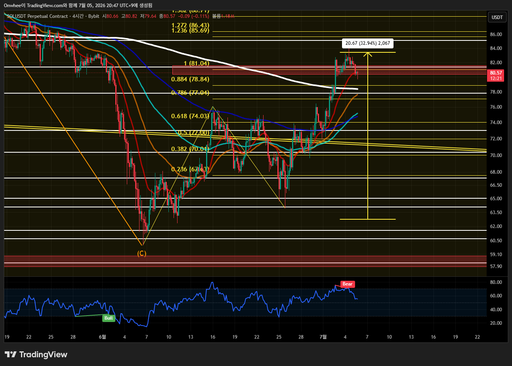The image size is (512, 366).
Task: Click 70.00 on the price axis
Action: (x=496, y=155)
